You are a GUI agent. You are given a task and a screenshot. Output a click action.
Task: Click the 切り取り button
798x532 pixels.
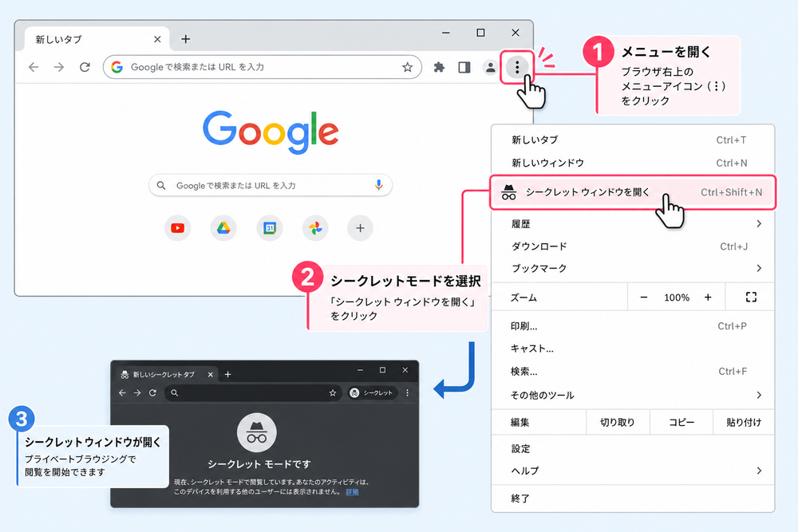click(x=618, y=422)
